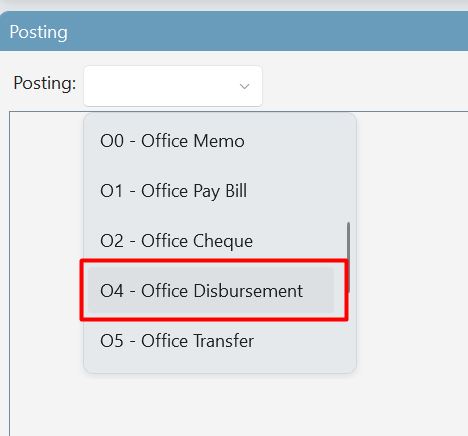Click the Posting panel title bar
Image resolution: width=468 pixels, height=436 pixels.
pos(234,32)
